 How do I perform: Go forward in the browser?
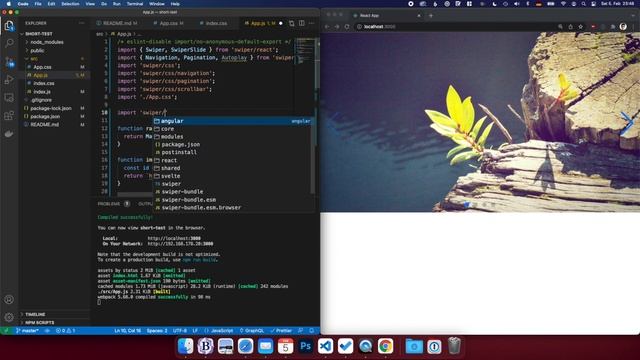[x=337, y=27]
